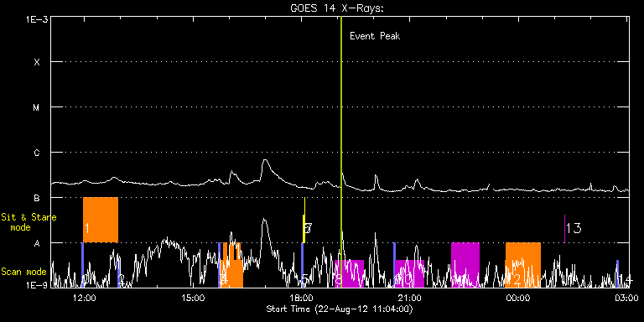Click the Event Peak text label

(x=375, y=36)
